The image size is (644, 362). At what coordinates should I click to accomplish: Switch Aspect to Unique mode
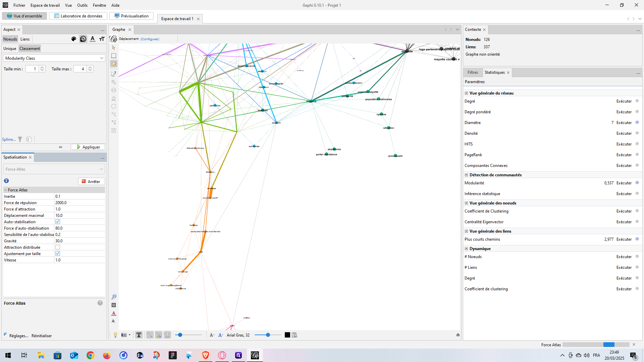click(10, 49)
